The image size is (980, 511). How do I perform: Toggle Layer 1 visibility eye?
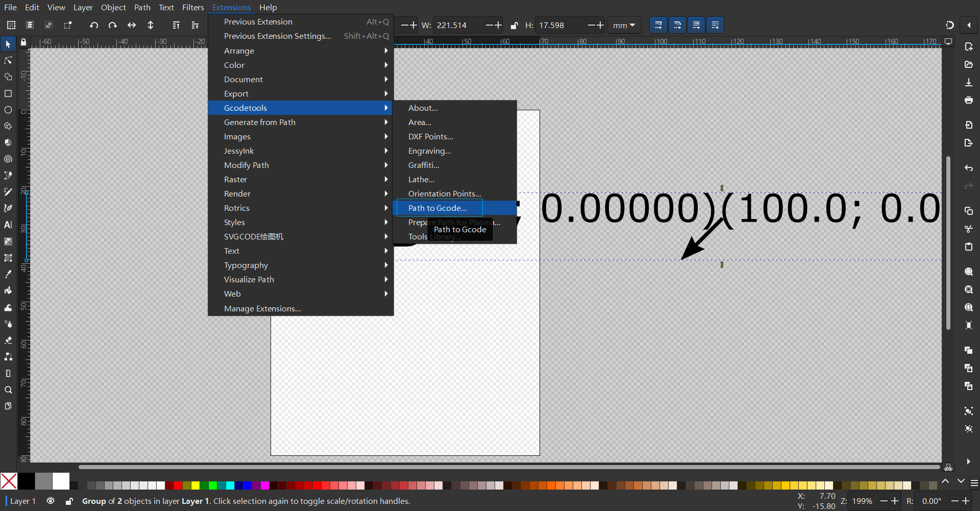pyautogui.click(x=51, y=501)
